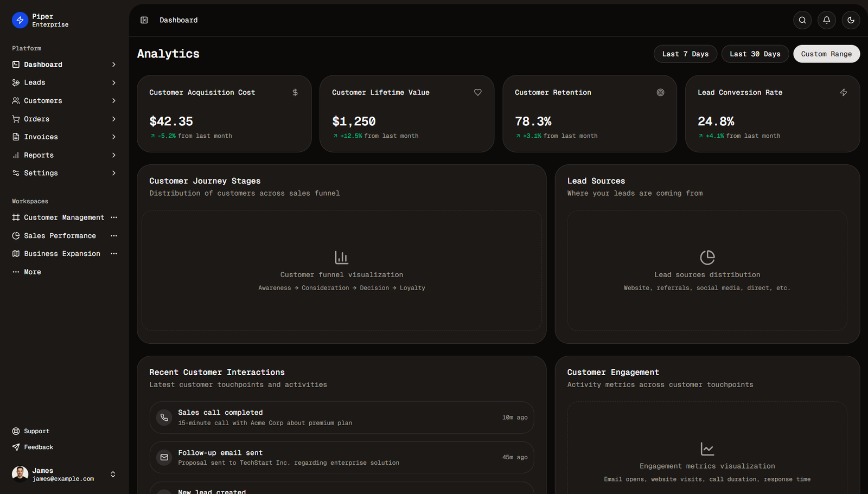Screen dimensions: 868x494
Task: Click the Feedback paper plane icon
Action: (x=16, y=447)
